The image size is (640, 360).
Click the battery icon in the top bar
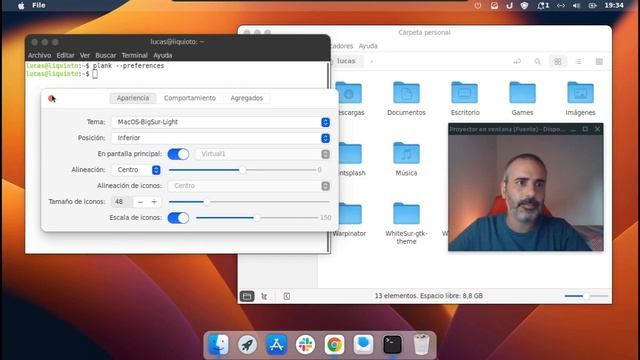(592, 5)
